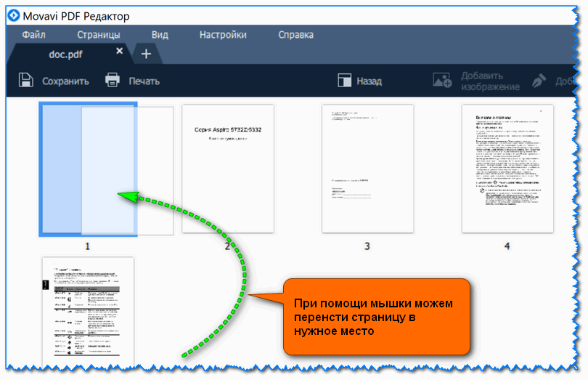Open the Страницы menu

99,34
